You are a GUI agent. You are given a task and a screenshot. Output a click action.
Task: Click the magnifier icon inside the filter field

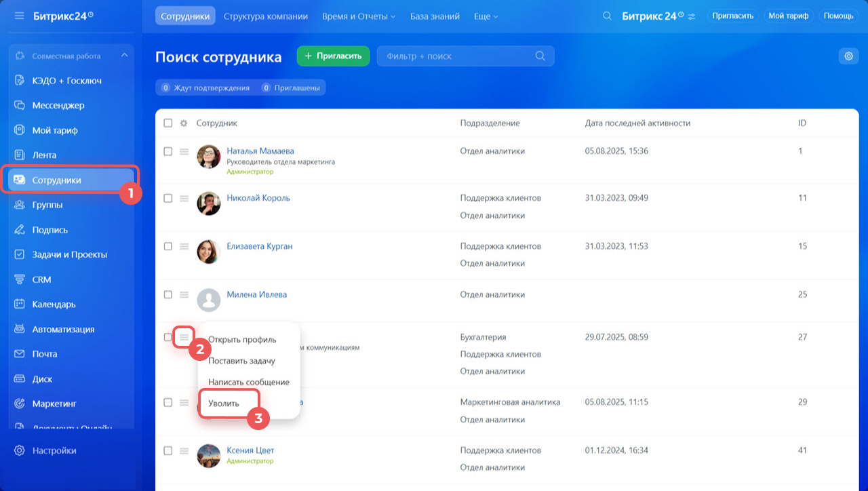[540, 56]
